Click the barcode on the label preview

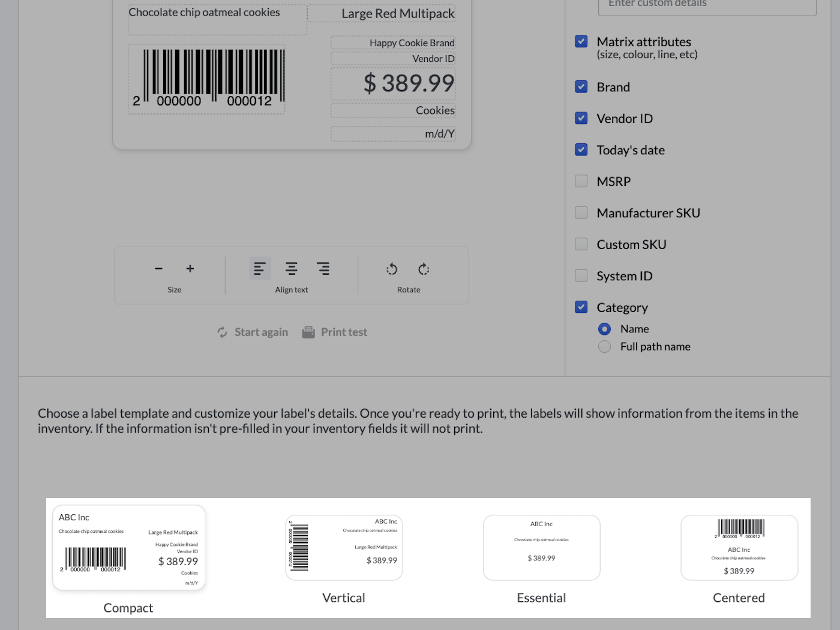[x=207, y=79]
